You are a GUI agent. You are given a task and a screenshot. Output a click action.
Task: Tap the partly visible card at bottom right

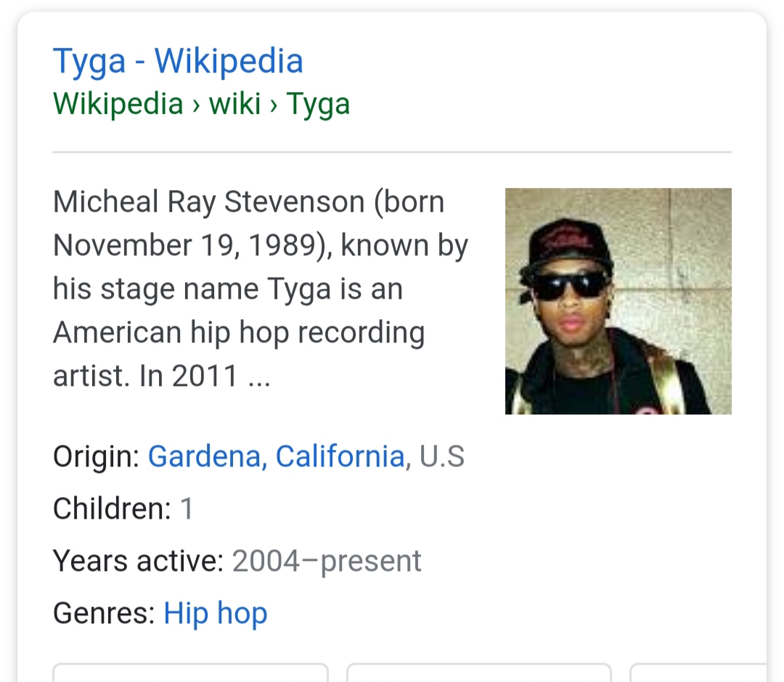698,673
